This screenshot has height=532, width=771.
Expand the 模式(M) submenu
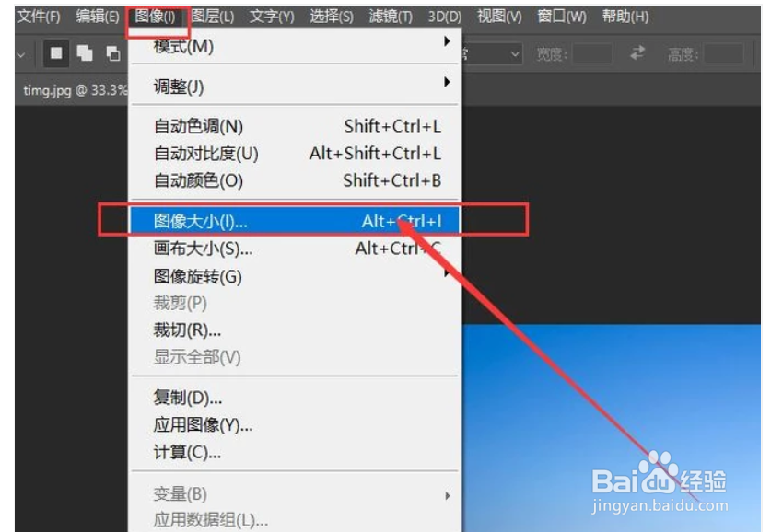pyautogui.click(x=295, y=46)
